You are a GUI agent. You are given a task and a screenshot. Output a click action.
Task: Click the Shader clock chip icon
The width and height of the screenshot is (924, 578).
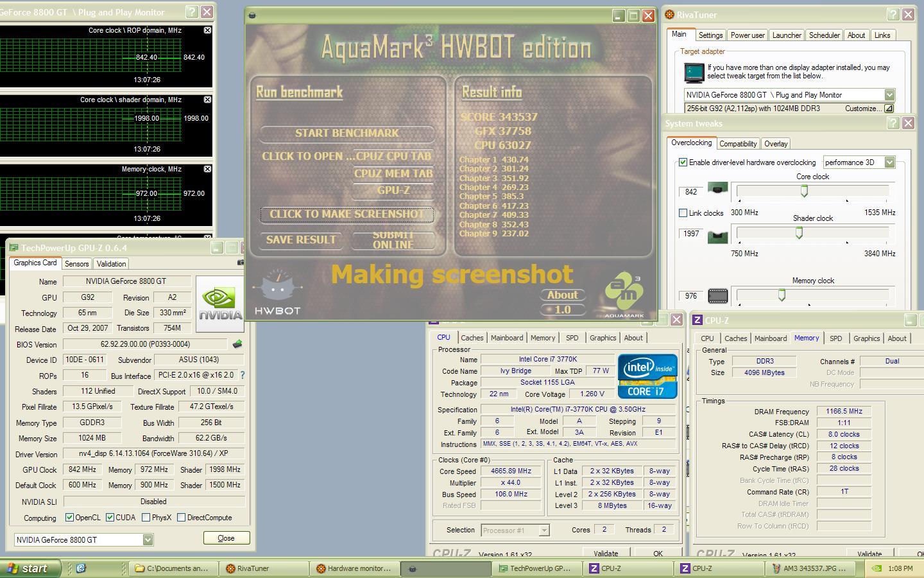tap(717, 237)
